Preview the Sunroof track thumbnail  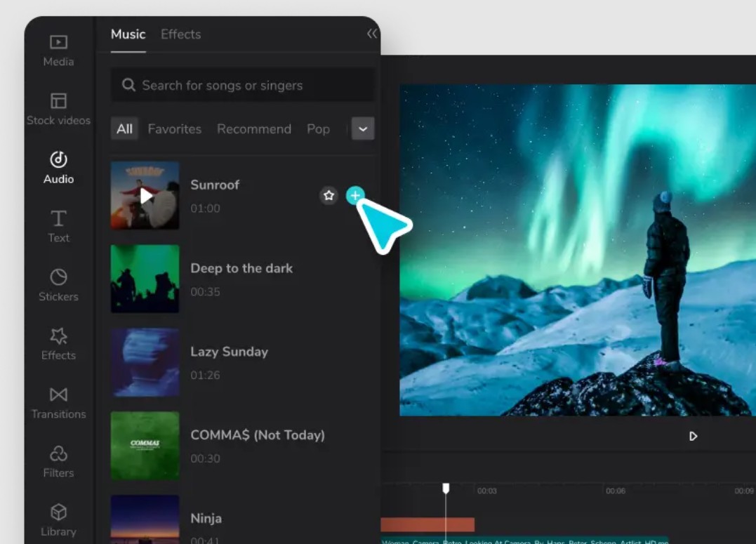click(145, 196)
